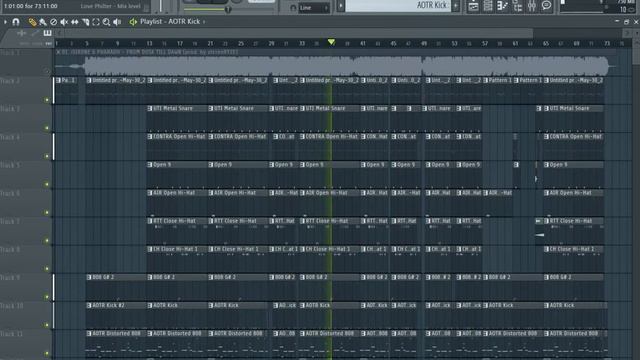Click the green playhead marker on timeline

coord(331,42)
